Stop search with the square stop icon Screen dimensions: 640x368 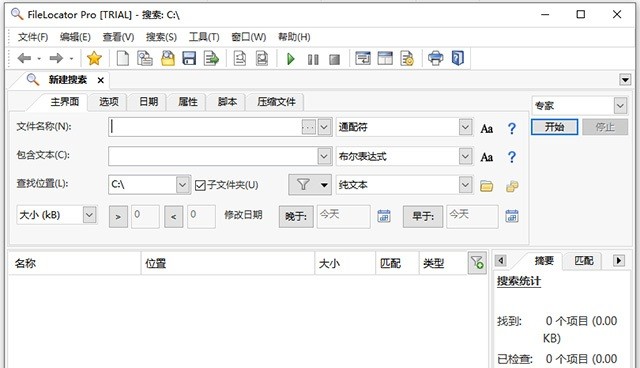click(x=335, y=60)
